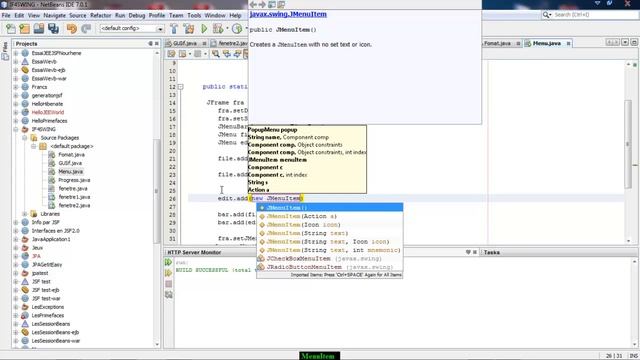The image size is (640, 360).
Task: Open the Tools menu
Action: pos(194,16)
